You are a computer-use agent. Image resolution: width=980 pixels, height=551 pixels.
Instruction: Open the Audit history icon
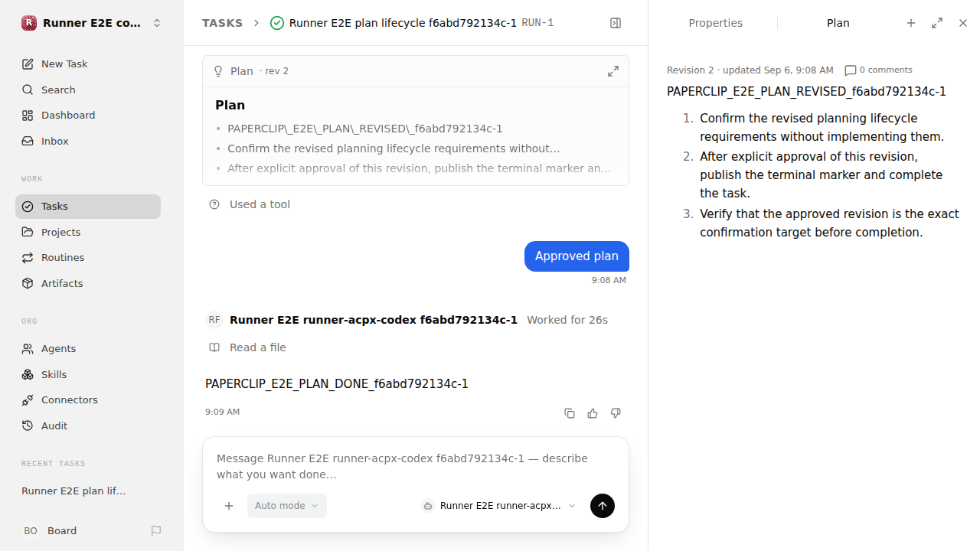click(x=28, y=425)
